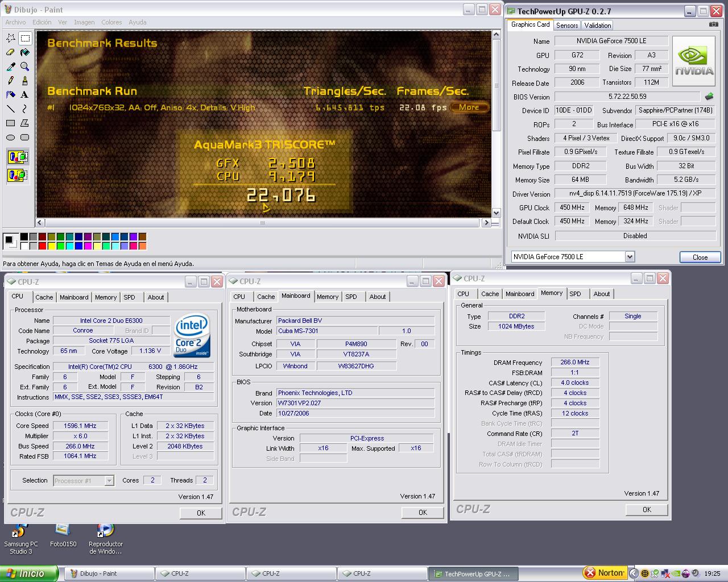Click the NVIDIA tray icon in taskbar
The height and width of the screenshot is (582, 728).
click(x=676, y=573)
